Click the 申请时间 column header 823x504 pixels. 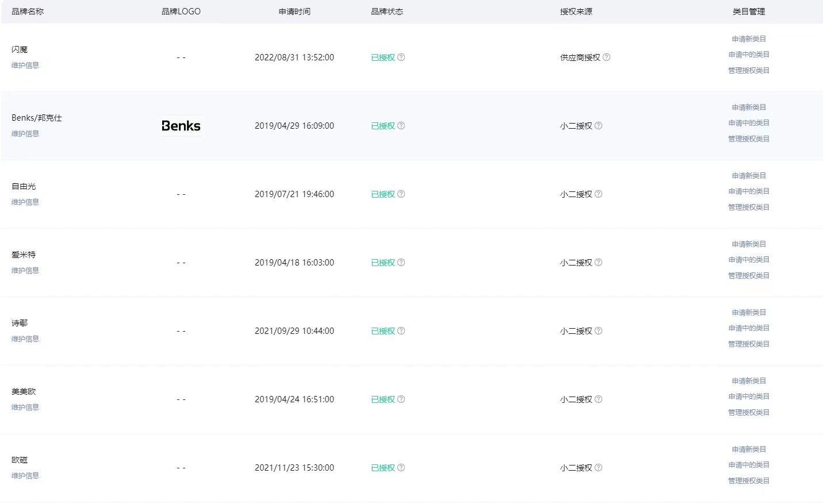[x=294, y=11]
